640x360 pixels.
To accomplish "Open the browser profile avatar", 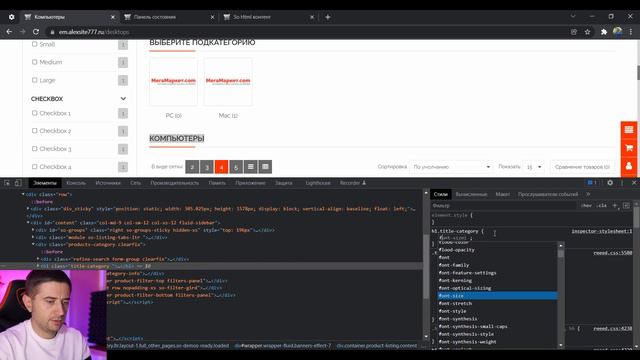I will [x=617, y=32].
